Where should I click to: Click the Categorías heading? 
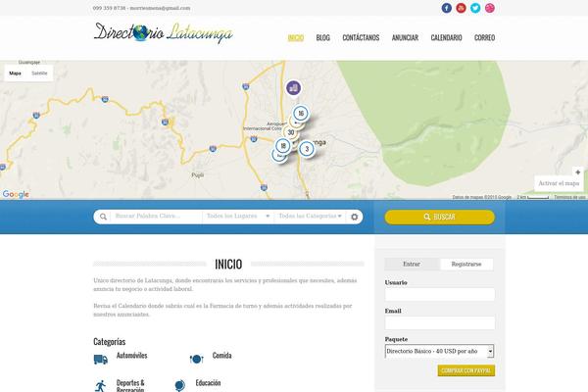110,342
